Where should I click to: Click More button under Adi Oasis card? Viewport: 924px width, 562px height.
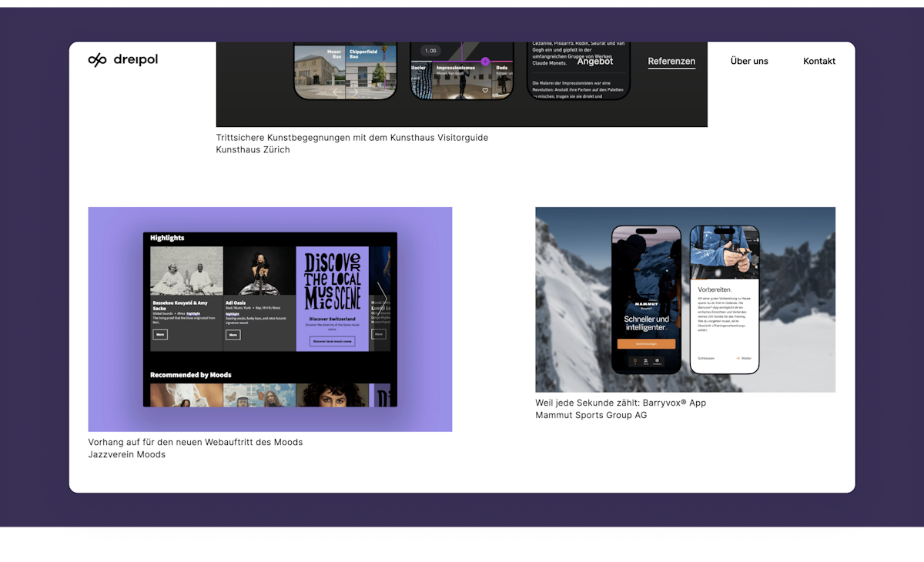pyautogui.click(x=233, y=335)
